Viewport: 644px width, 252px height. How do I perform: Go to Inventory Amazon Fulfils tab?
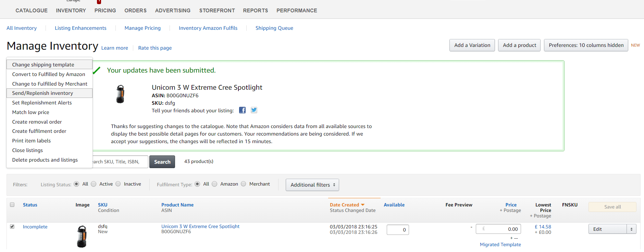(208, 28)
